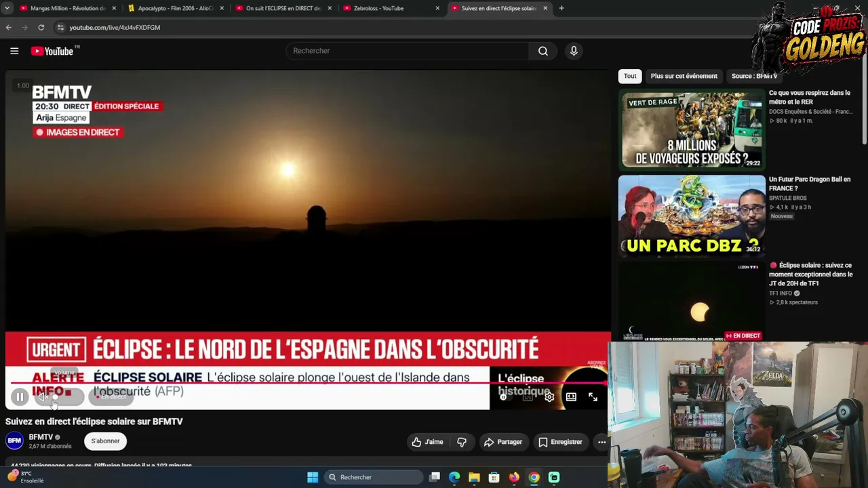Switch to On suit l'ECLIPSE en DIRECT tab
The image size is (868, 488).
pos(283,8)
